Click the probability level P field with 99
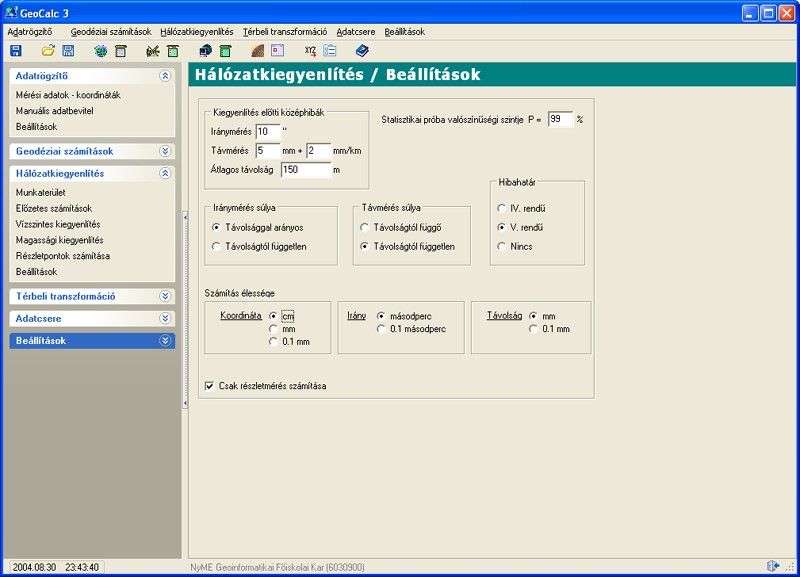Screen dimensions: 800x577 click(x=561, y=119)
